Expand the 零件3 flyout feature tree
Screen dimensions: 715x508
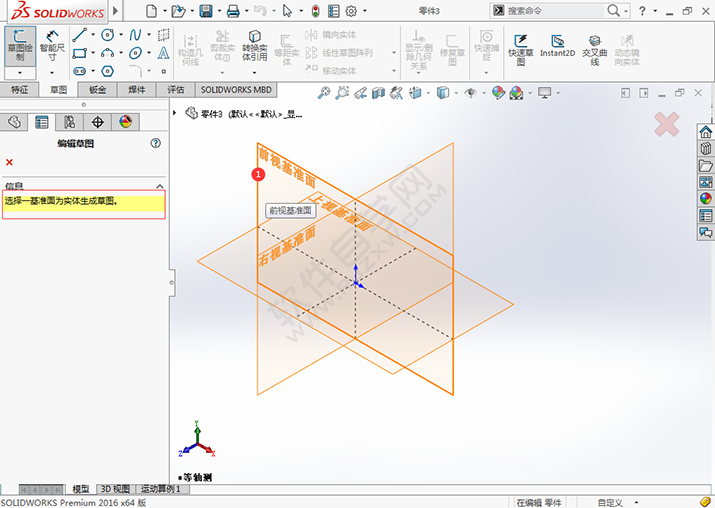tap(176, 113)
